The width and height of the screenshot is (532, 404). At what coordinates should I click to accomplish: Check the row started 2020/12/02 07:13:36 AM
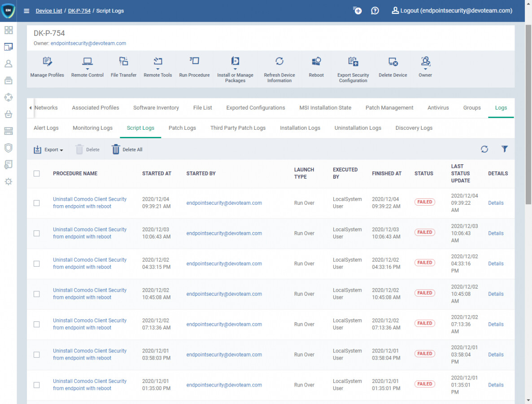[37, 324]
